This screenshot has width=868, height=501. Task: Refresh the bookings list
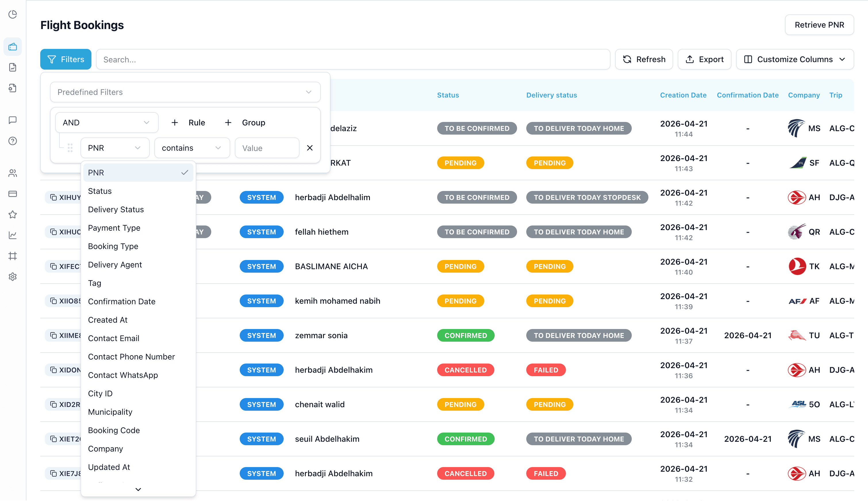pyautogui.click(x=644, y=60)
